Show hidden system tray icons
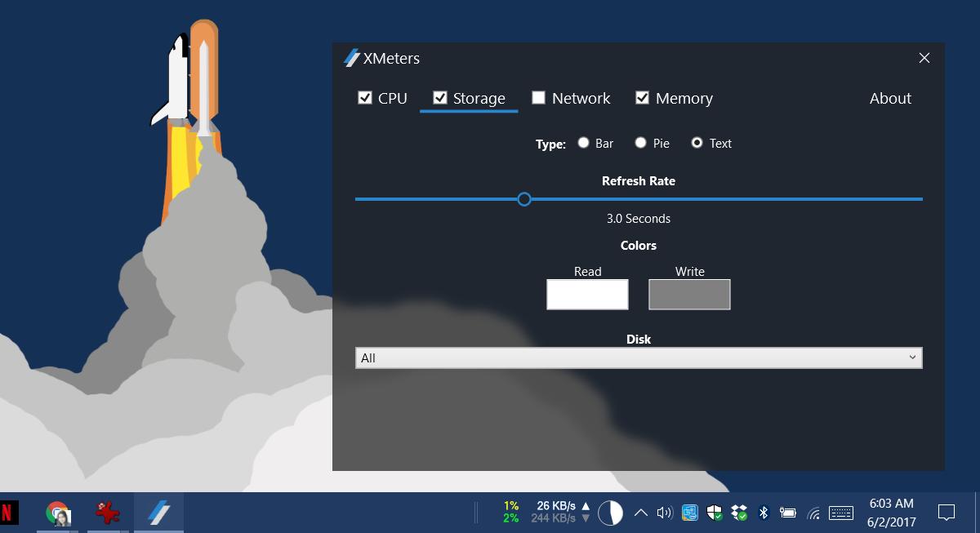 click(x=641, y=513)
